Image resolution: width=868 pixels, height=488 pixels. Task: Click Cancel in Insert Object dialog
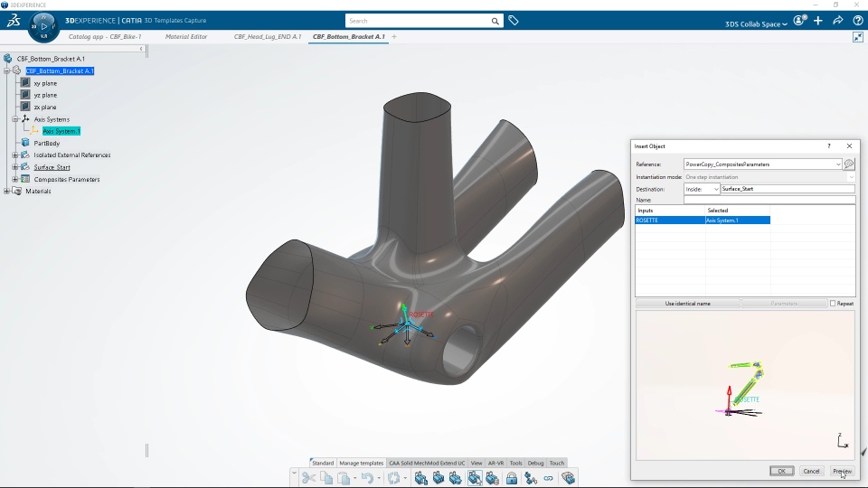click(811, 471)
